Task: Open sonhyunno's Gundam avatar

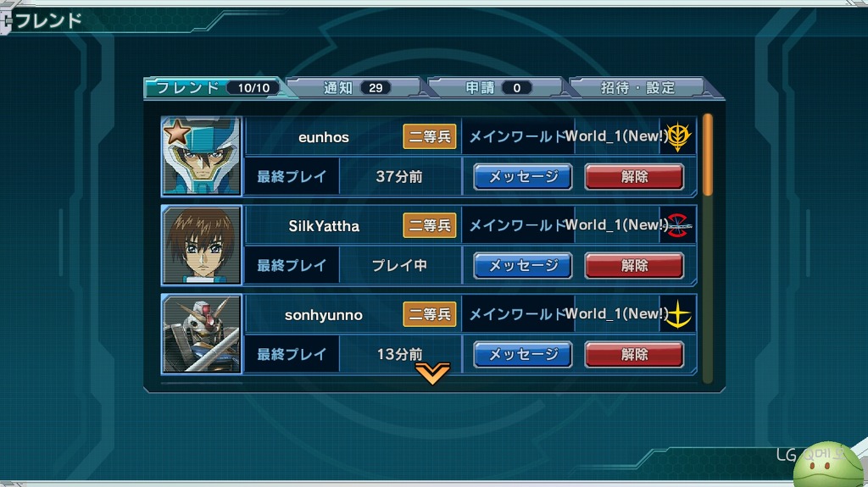Action: [x=202, y=334]
